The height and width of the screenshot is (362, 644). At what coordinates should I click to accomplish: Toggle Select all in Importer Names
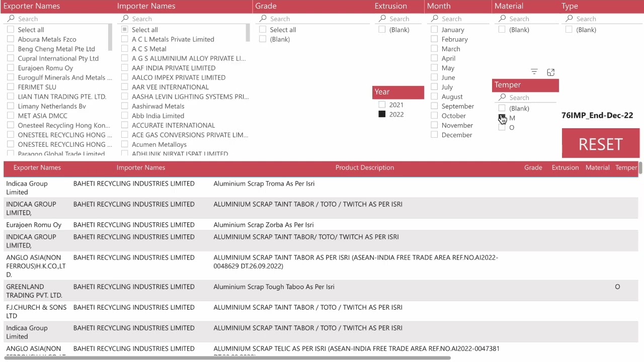(x=124, y=30)
